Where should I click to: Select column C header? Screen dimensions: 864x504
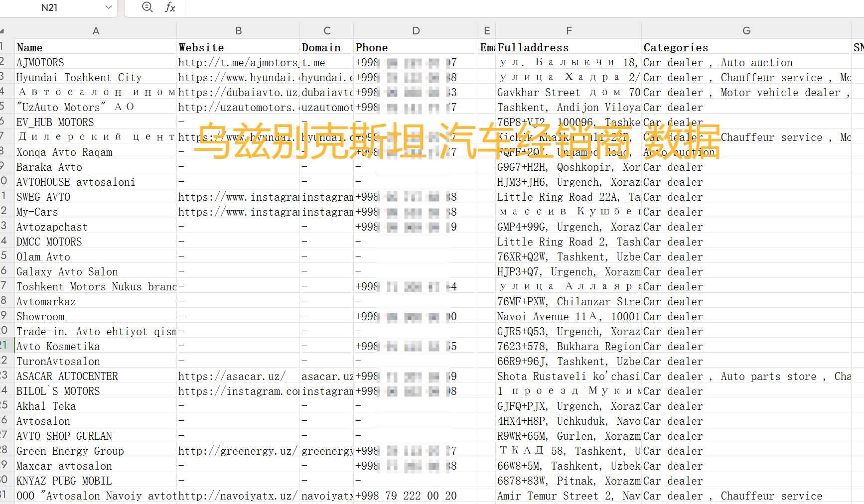point(327,31)
